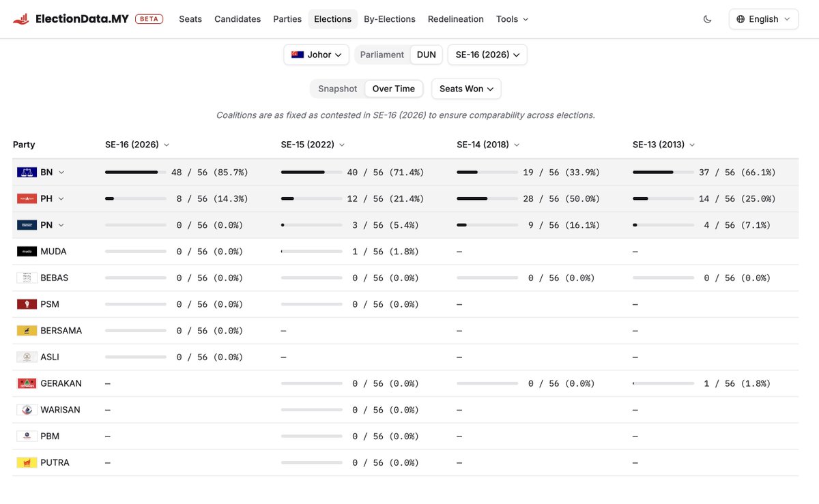This screenshot has height=504, width=819.
Task: Click the BN party flag icon
Action: [x=27, y=173]
